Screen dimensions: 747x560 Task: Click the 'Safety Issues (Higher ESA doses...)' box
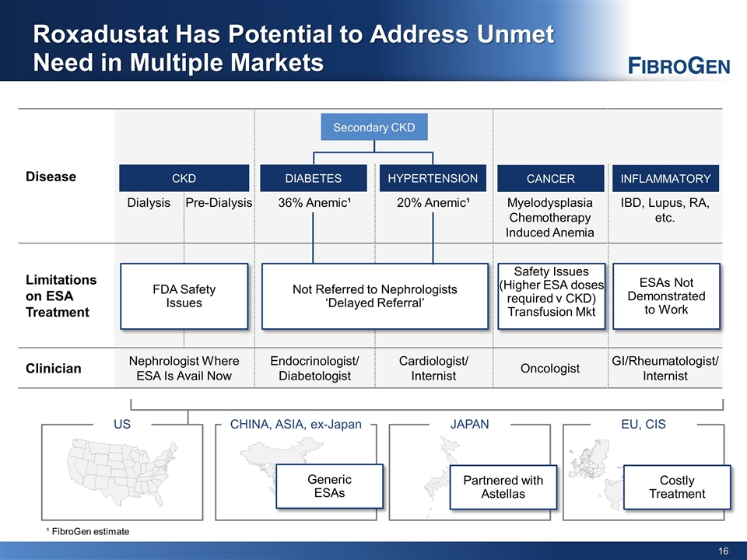pyautogui.click(x=552, y=296)
